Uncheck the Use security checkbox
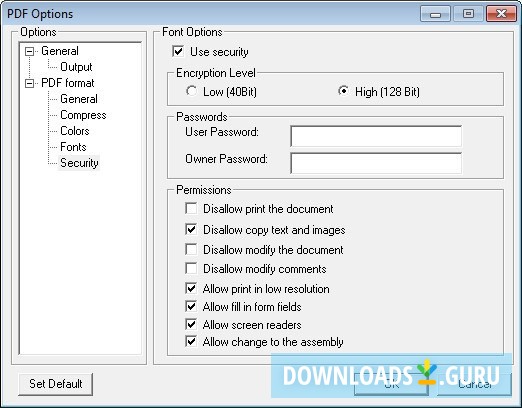 click(178, 51)
